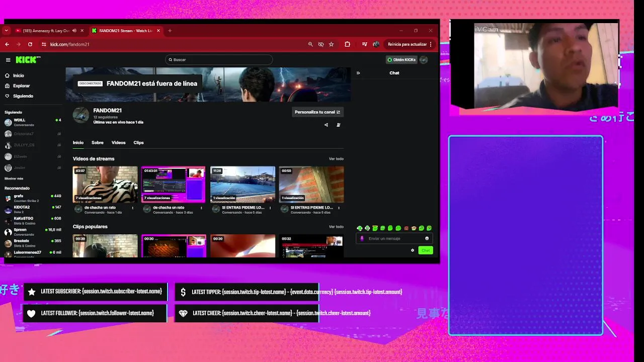Open the Kick hamburger sidebar menu
This screenshot has width=644, height=362.
click(8, 60)
